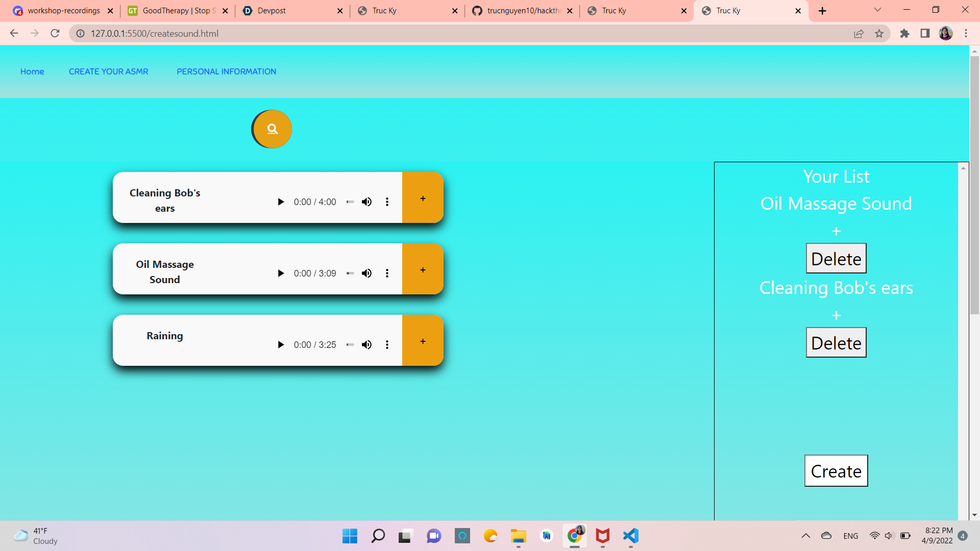Mute the Raining audio speaker icon

click(366, 345)
